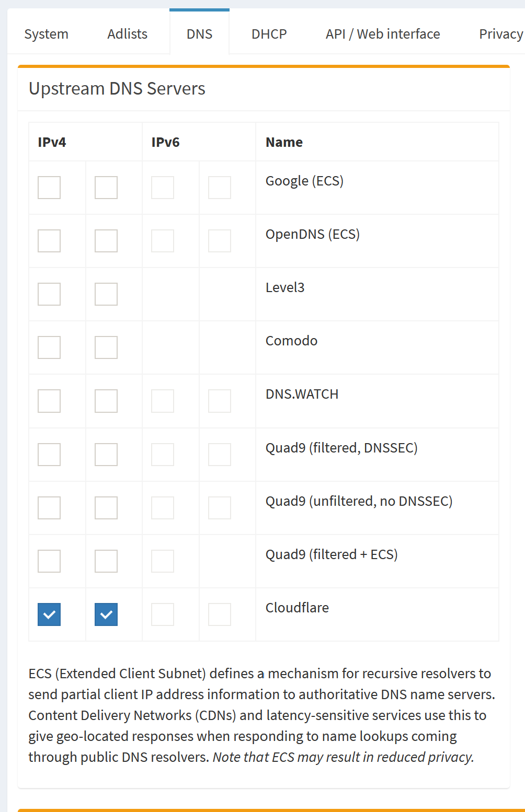Check second IPv6 box for OpenDNS (ECS)
Image resolution: width=525 pixels, height=812 pixels.
220,241
